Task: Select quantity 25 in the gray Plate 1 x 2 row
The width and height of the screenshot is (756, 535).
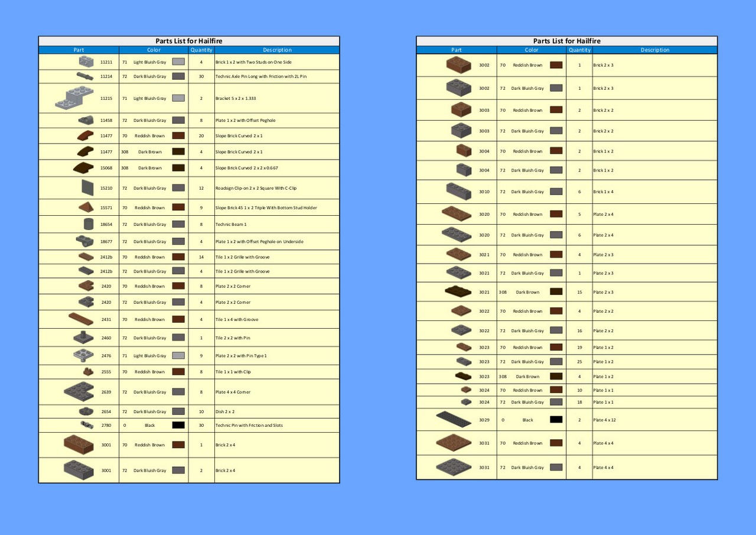Action: click(x=579, y=361)
